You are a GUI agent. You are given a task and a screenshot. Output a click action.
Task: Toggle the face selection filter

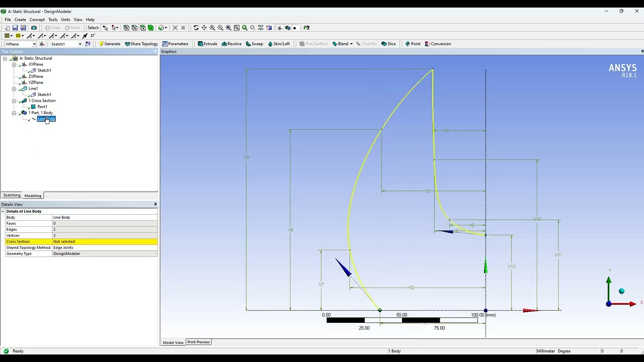pos(142,28)
